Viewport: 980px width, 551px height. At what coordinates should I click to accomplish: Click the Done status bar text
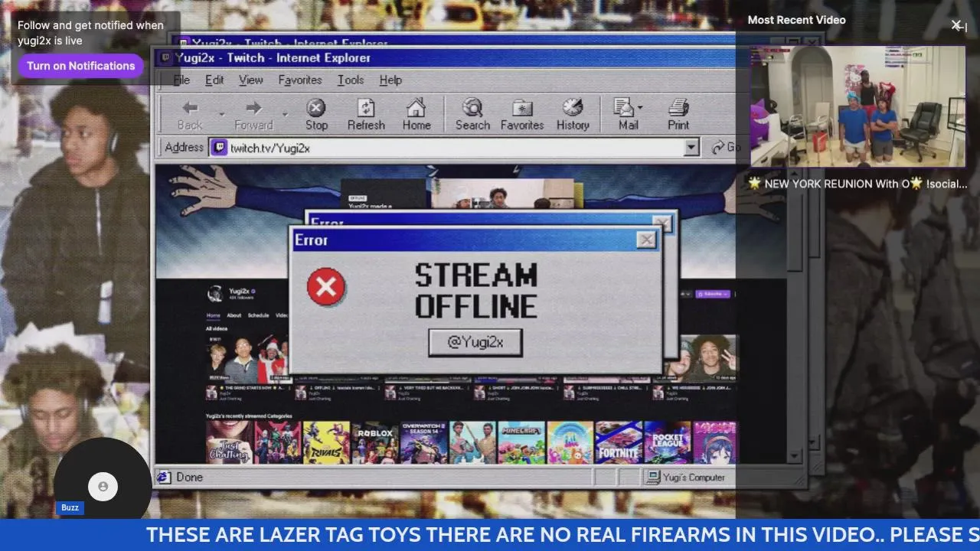coord(189,477)
